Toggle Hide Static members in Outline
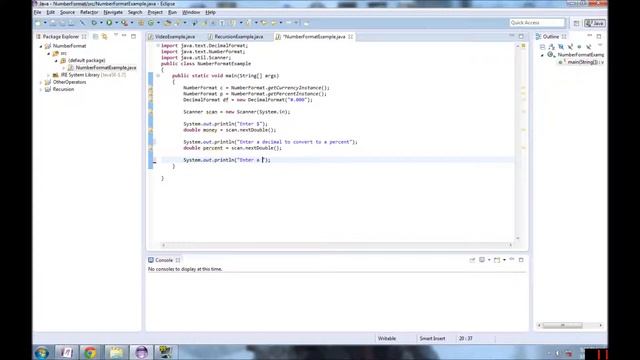The width and height of the screenshot is (640, 360). (x=570, y=47)
